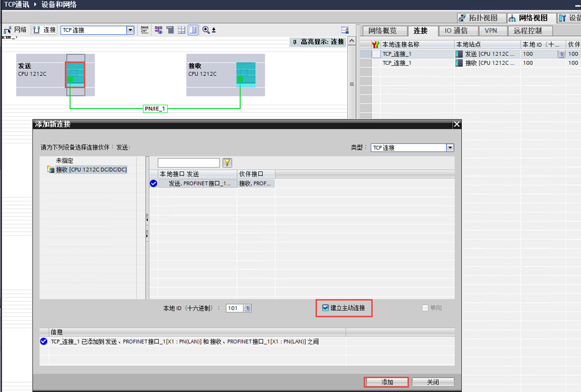Select 接收 [CPU 1212C DC/DC/DC] partner
The image size is (581, 392).
click(x=91, y=170)
